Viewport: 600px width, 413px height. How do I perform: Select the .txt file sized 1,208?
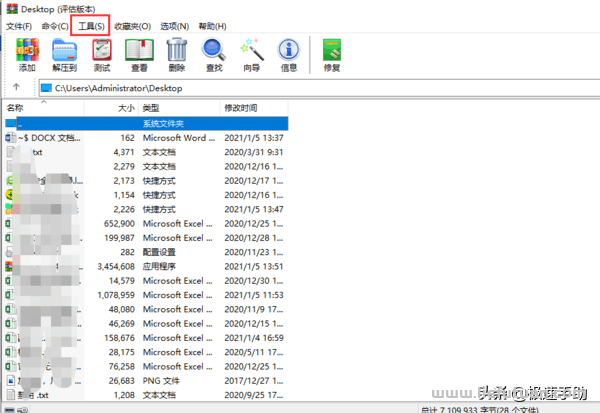147,395
